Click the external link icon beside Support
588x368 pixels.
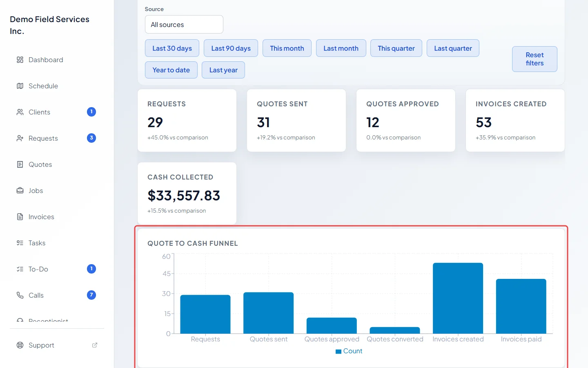point(95,345)
